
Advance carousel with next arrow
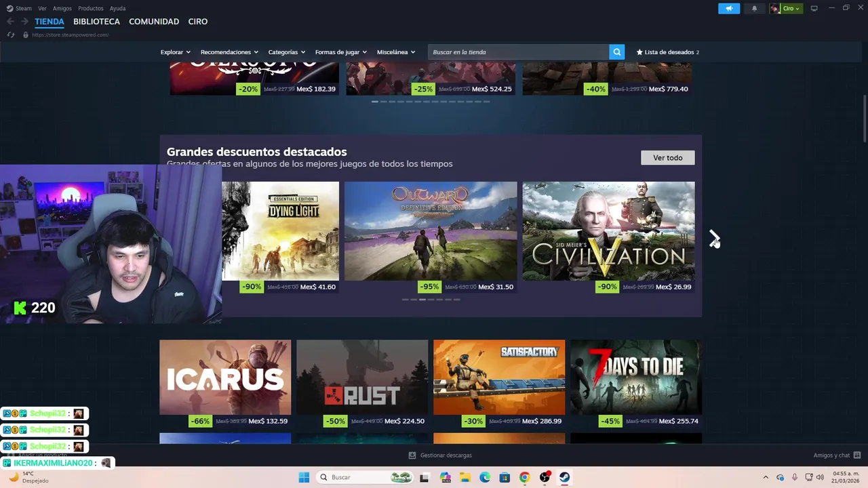coord(714,238)
